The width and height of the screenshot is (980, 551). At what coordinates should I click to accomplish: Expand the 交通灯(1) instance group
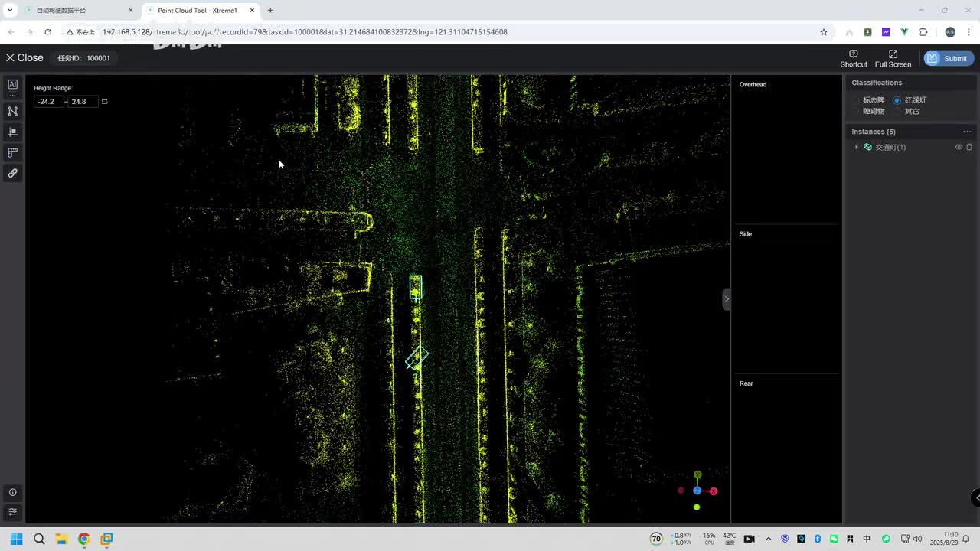coord(857,147)
